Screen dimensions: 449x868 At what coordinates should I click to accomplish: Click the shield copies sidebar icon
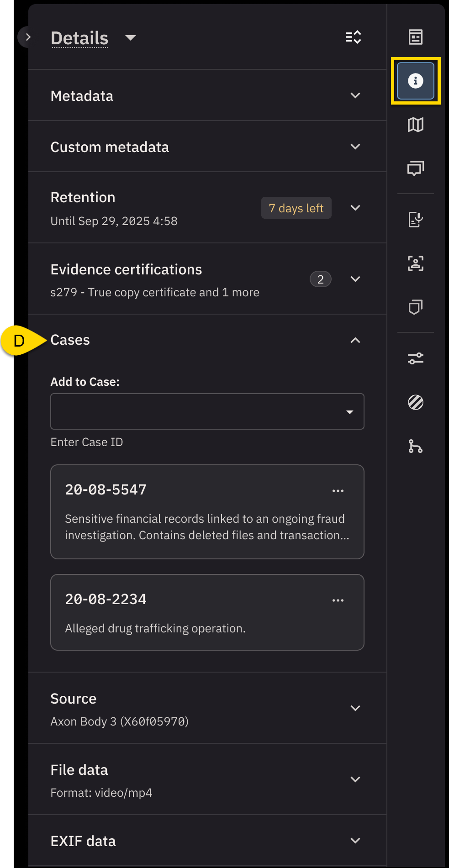415,307
